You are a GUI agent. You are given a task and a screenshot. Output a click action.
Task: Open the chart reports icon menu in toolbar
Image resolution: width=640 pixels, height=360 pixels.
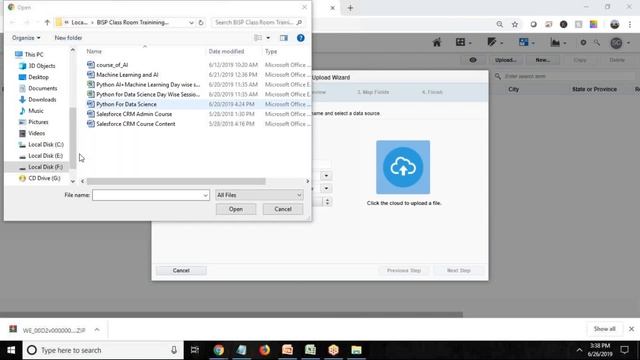[x=558, y=42]
